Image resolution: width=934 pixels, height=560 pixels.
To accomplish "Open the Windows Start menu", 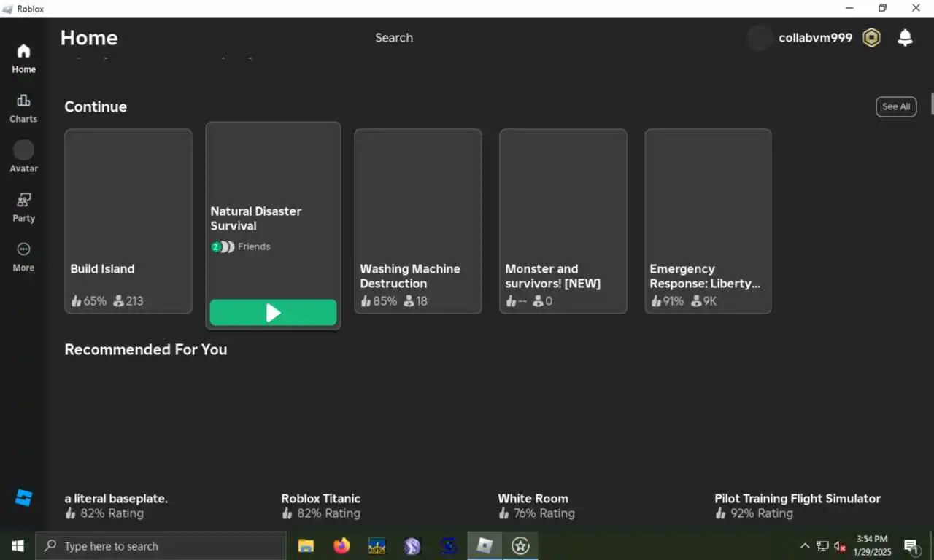I will (18, 545).
